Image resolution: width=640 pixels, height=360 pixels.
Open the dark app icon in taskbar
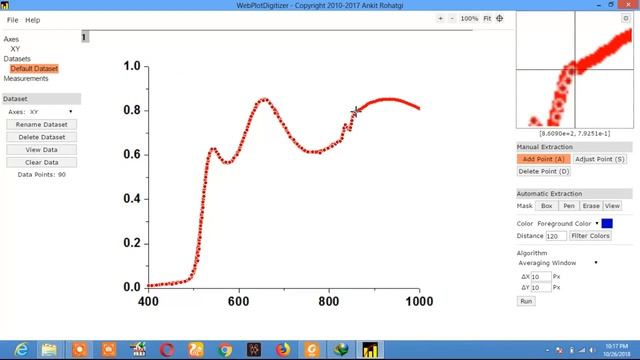(254, 350)
